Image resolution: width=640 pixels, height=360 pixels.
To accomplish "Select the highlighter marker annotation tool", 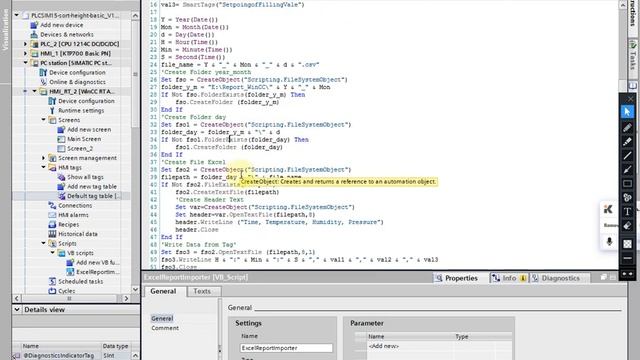I will [627, 142].
